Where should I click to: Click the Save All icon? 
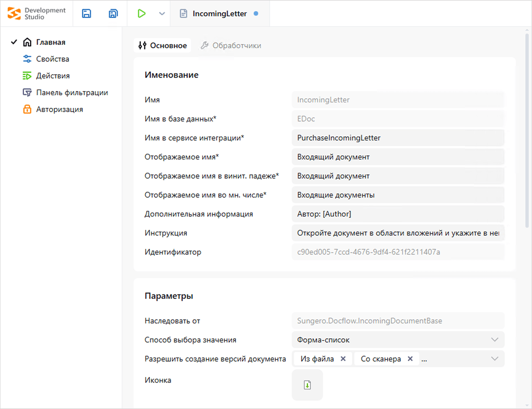113,13
